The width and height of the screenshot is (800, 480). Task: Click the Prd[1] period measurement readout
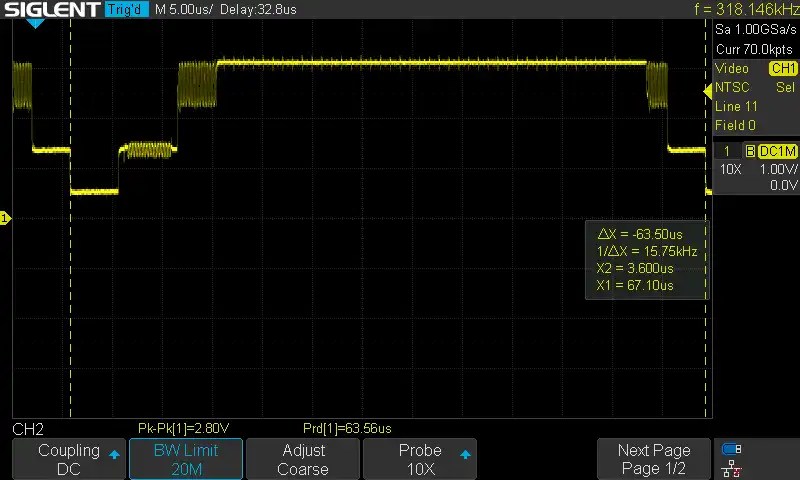[347, 428]
